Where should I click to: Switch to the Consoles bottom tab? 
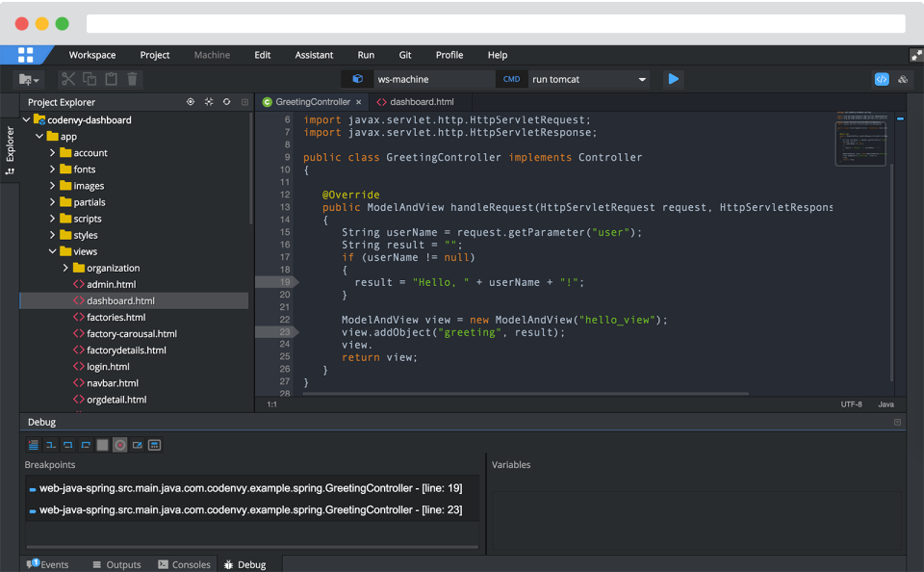pos(185,564)
